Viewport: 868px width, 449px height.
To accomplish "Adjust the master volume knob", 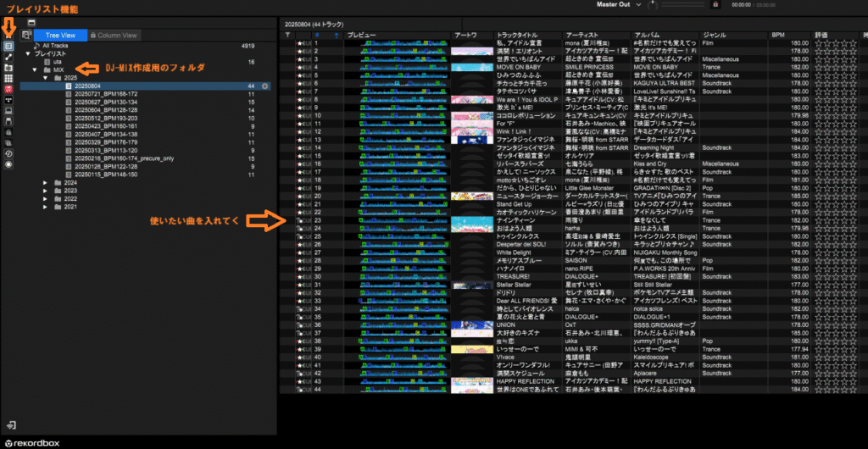I will point(653,5).
